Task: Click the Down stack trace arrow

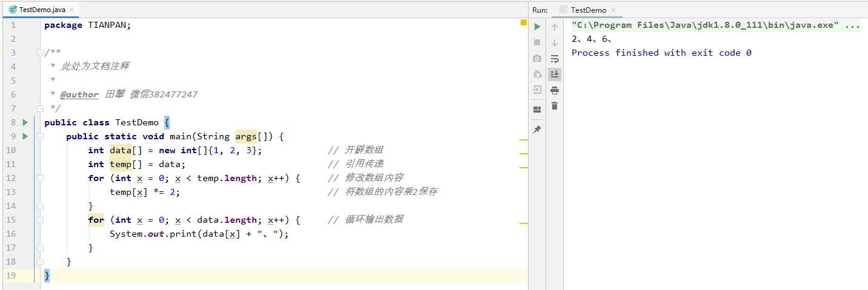Action: coord(555,43)
